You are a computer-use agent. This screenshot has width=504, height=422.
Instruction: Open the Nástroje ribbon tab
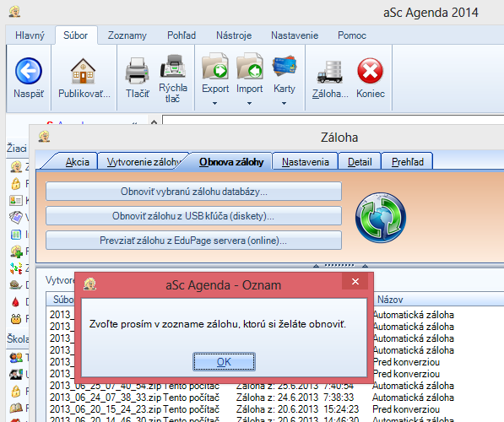(x=234, y=35)
